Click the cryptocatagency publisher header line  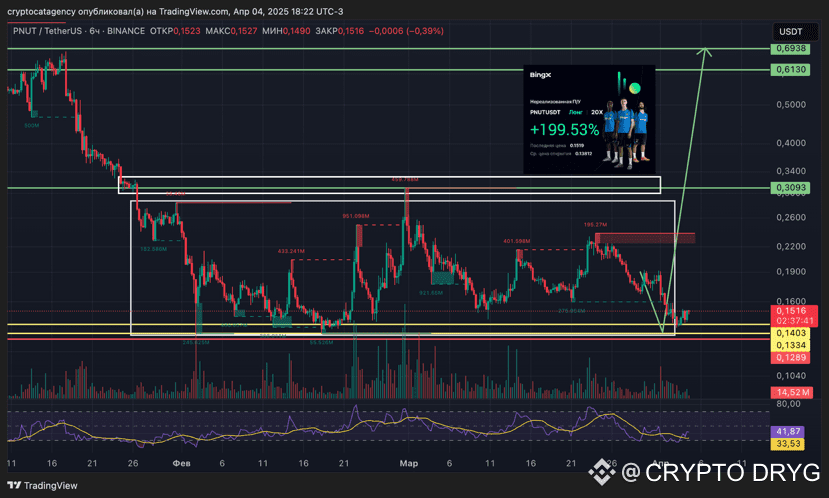pyautogui.click(x=175, y=11)
